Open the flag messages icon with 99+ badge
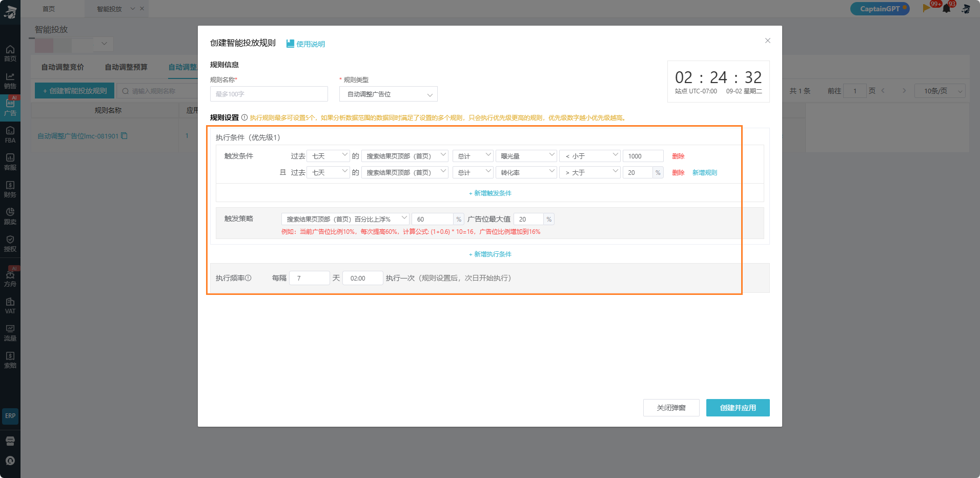980x478 pixels. coord(927,8)
